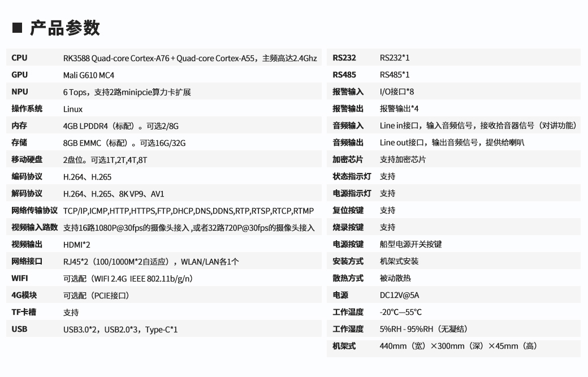Select the 440mm rack dimensions text
The width and height of the screenshot is (588, 377).
pos(458,346)
